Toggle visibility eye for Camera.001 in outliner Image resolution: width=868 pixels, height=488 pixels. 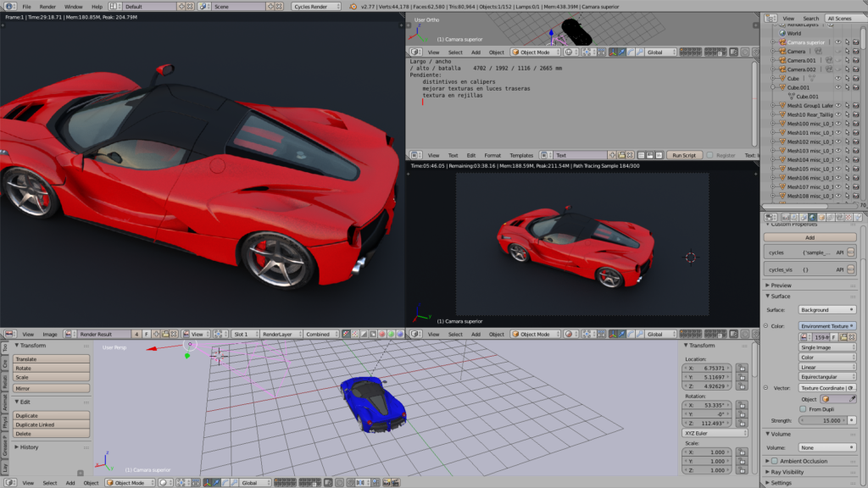pos(839,59)
